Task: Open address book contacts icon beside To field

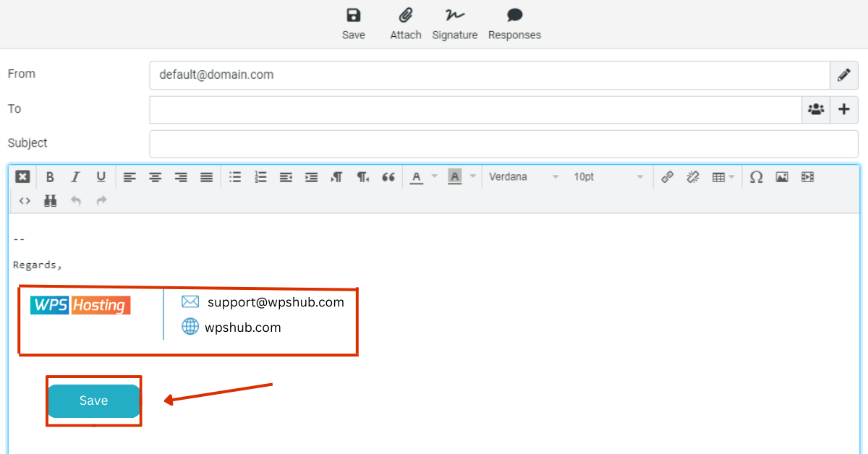Action: pos(816,109)
